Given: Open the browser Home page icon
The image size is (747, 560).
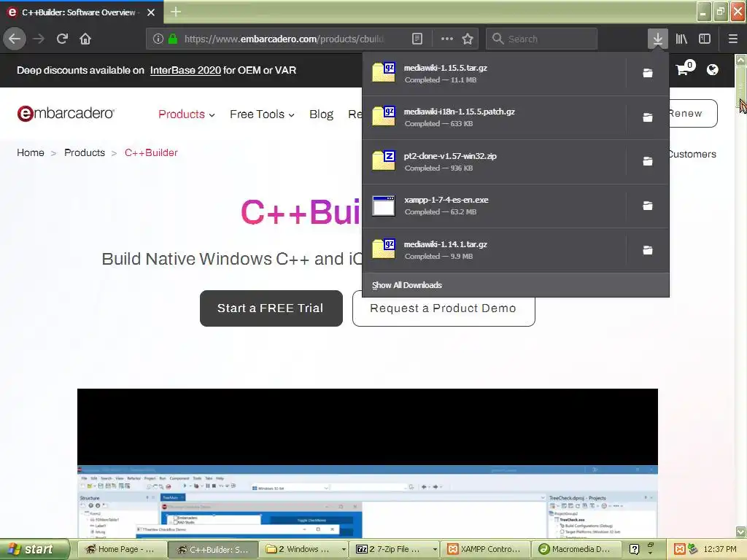Looking at the screenshot, I should (x=85, y=39).
